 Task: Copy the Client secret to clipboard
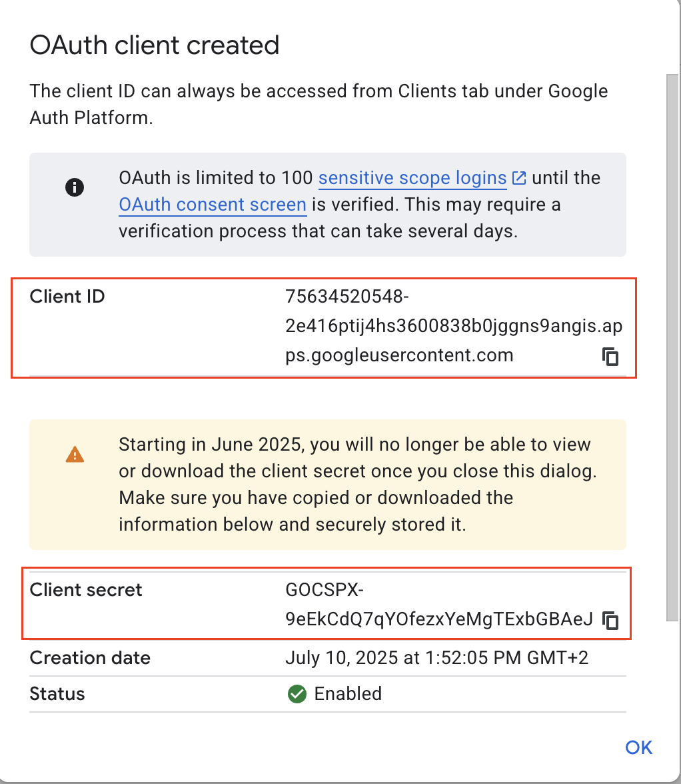[x=610, y=621]
